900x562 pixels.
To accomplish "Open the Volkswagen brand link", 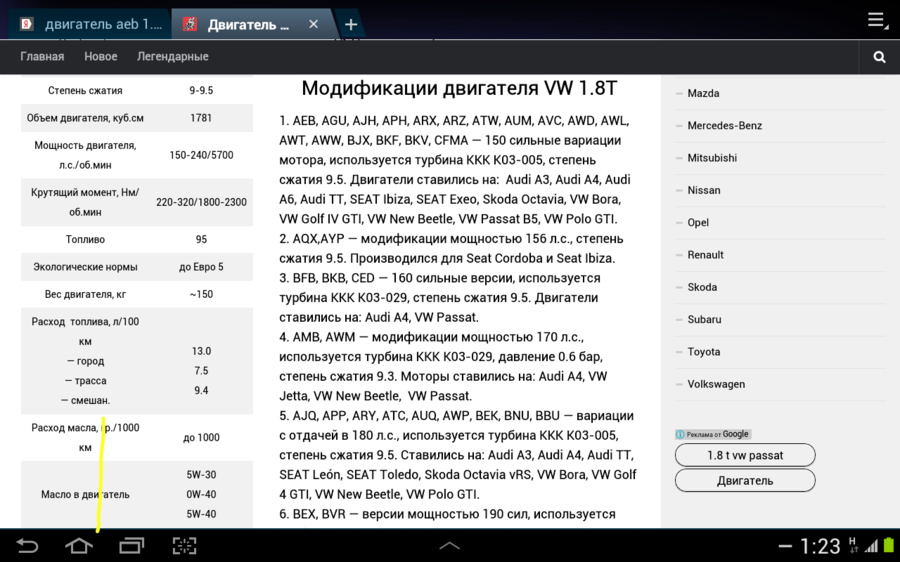I will click(x=716, y=384).
